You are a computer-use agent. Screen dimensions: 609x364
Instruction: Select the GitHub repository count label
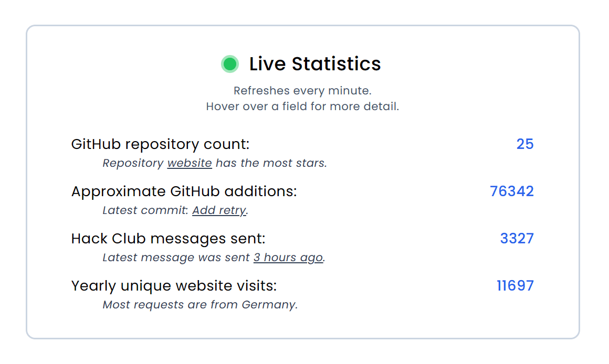tap(160, 144)
